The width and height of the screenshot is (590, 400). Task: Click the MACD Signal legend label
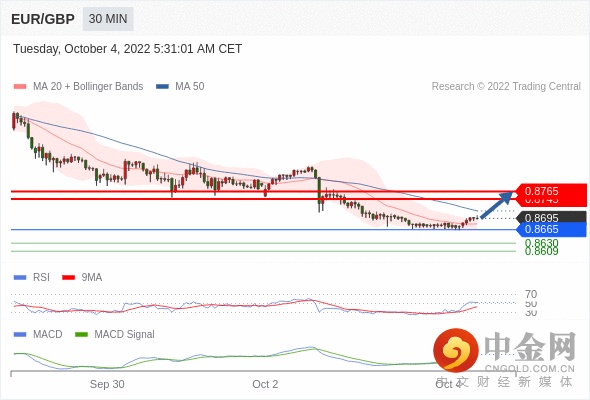124,334
